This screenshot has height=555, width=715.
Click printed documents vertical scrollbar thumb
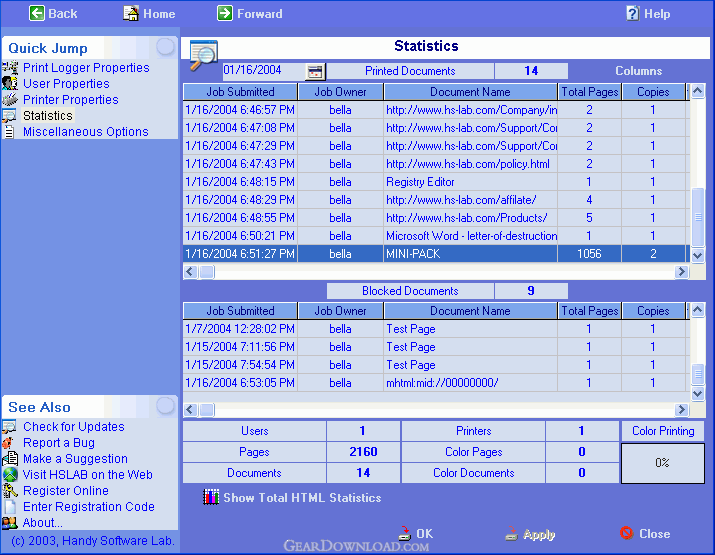tap(698, 217)
